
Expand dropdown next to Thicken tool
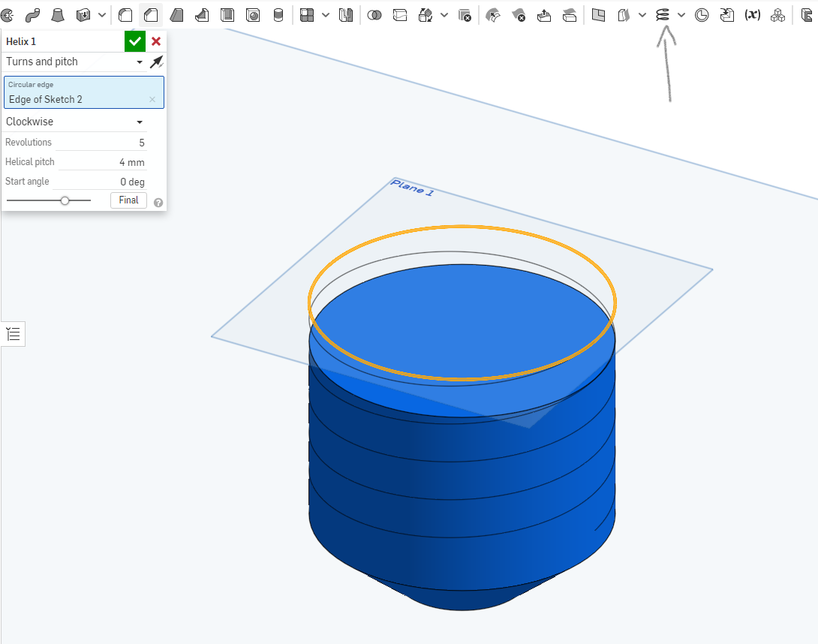pyautogui.click(x=102, y=15)
